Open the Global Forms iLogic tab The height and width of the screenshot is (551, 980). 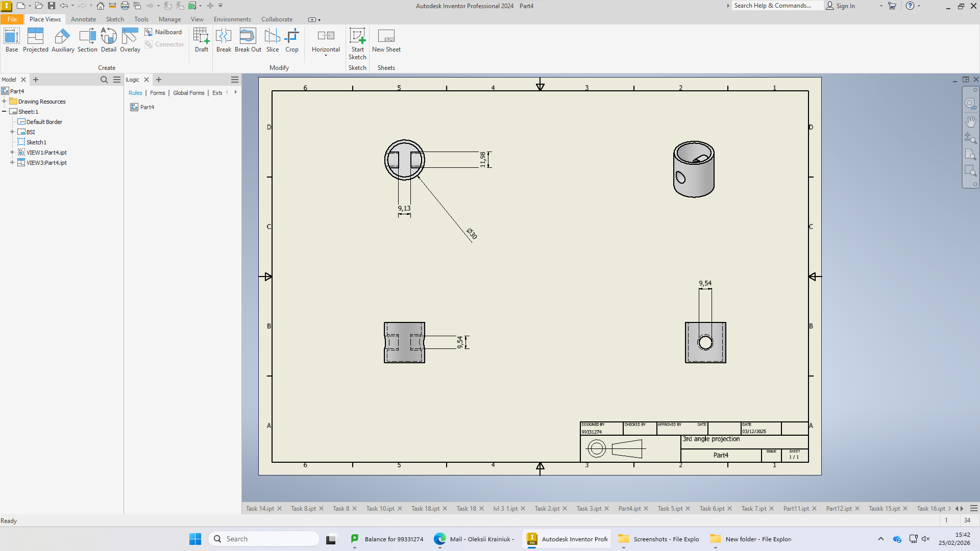(188, 93)
